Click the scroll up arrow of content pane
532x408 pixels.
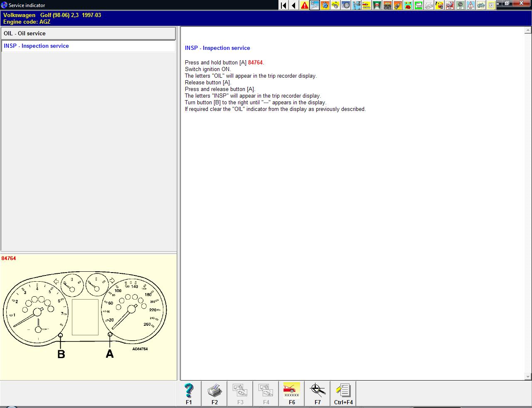[528, 30]
